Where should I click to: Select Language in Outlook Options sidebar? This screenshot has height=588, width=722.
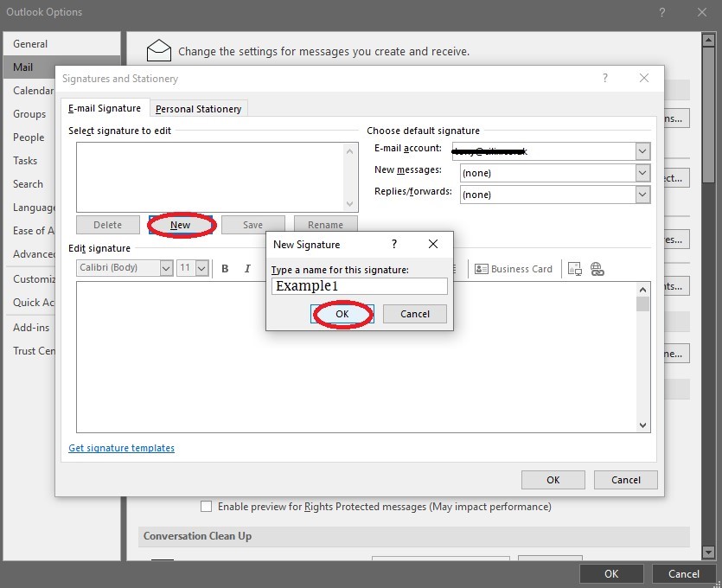(x=29, y=208)
